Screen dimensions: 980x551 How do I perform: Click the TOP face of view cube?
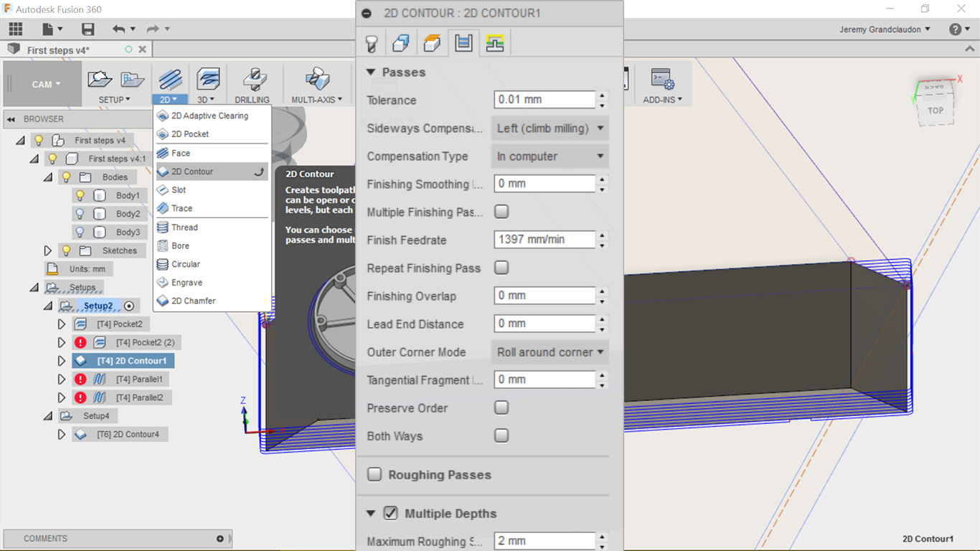tap(936, 110)
